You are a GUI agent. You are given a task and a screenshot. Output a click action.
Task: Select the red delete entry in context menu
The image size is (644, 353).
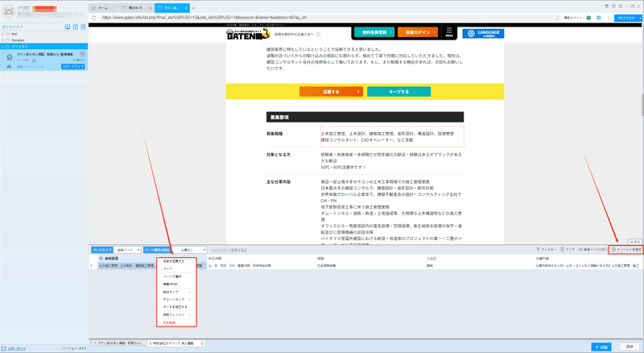coord(176,322)
